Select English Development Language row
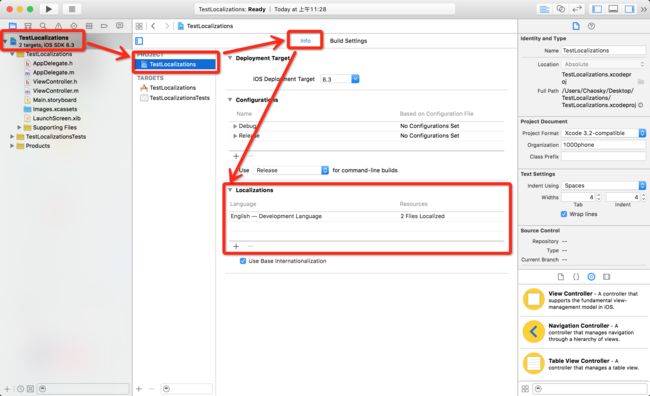The width and height of the screenshot is (650, 396). pyautogui.click(x=366, y=216)
